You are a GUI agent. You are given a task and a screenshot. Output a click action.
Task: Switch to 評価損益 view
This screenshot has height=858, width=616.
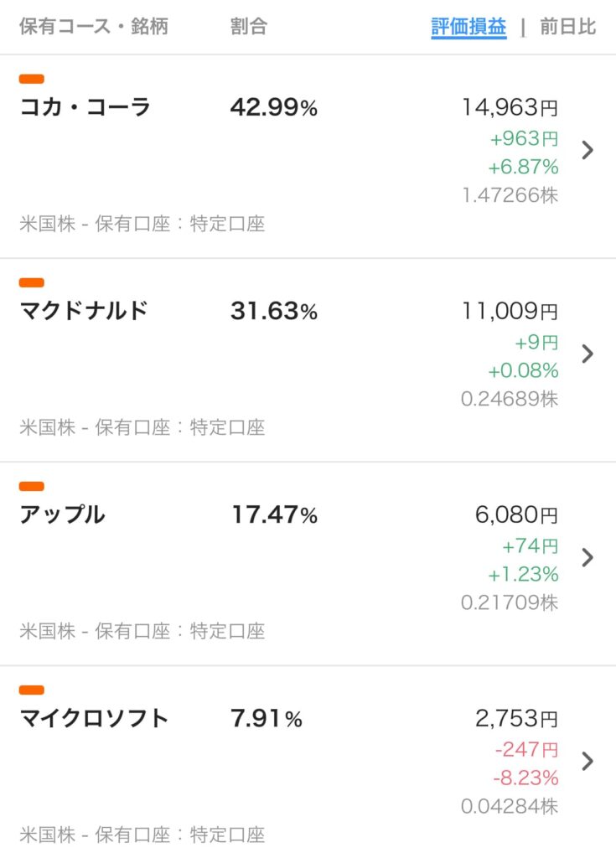(x=468, y=26)
